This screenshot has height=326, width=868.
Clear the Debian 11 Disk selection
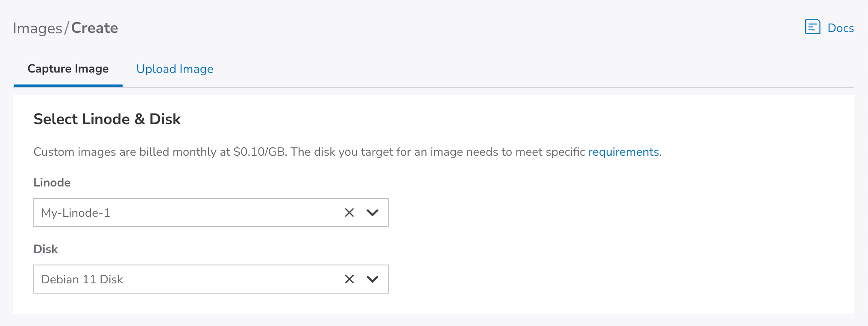(349, 279)
